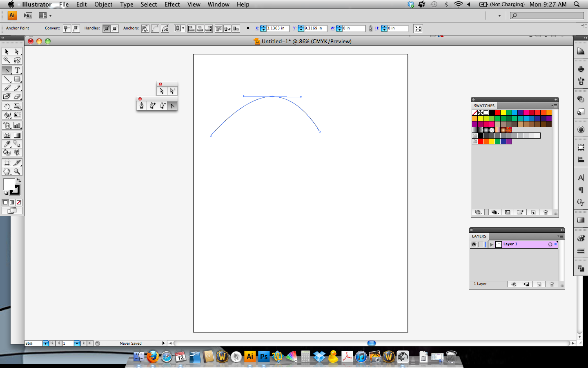Expand the Layer 1 disclosure triangle
Screen dimensions: 588x368
pos(492,244)
